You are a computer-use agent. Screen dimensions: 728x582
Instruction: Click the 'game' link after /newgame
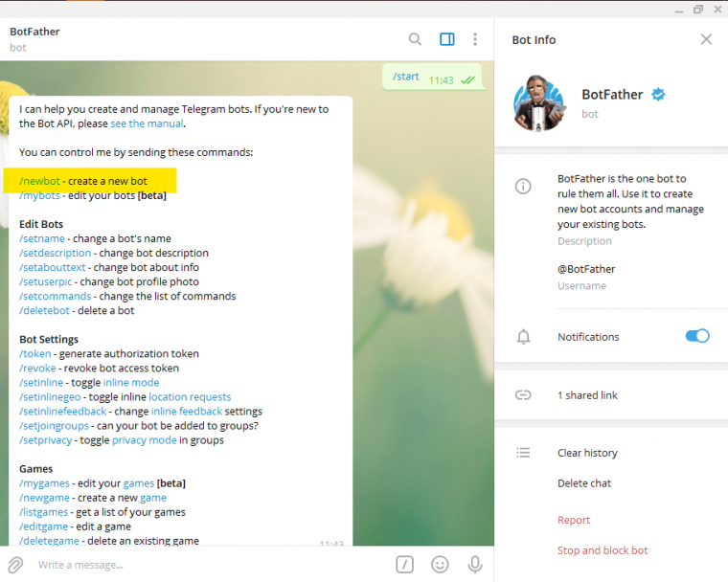(x=153, y=498)
